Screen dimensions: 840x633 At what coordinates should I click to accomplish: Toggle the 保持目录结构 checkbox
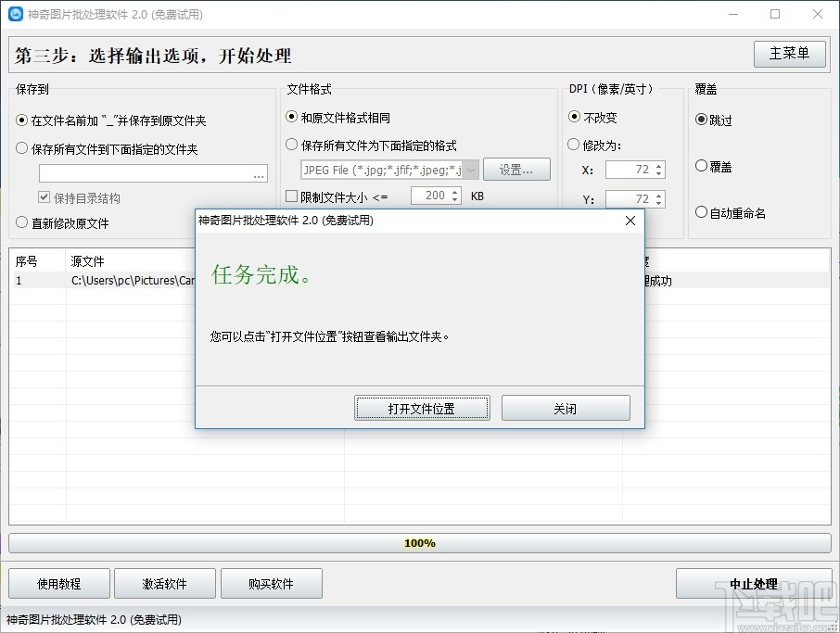coord(42,197)
